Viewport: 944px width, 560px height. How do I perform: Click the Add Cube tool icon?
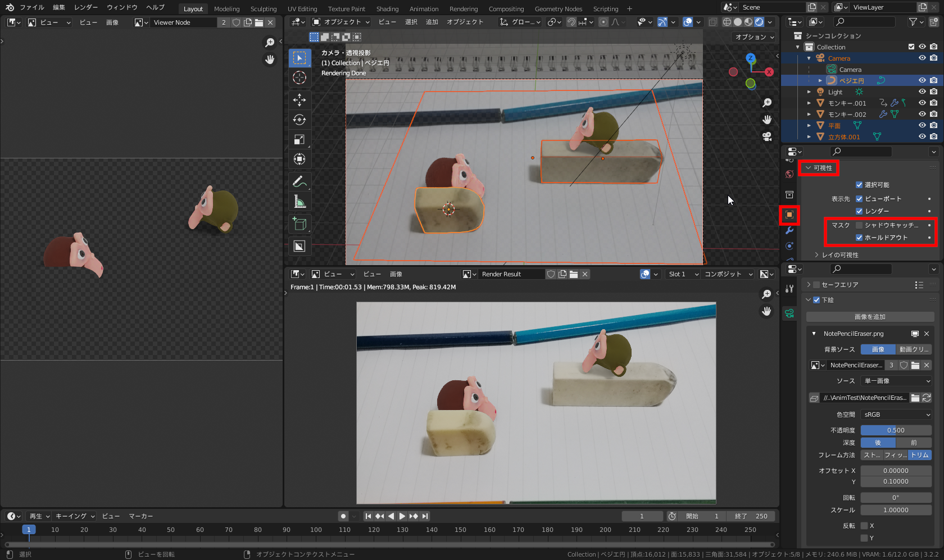coord(299,224)
